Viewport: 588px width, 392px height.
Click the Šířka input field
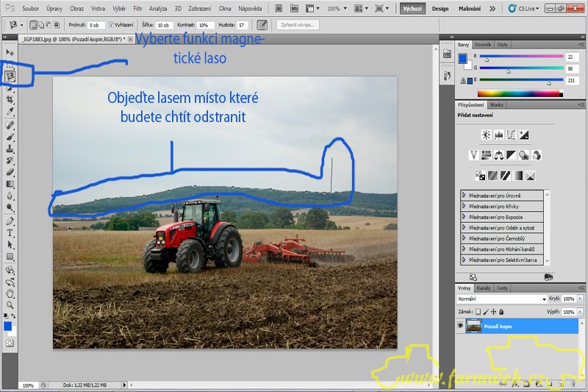point(163,25)
